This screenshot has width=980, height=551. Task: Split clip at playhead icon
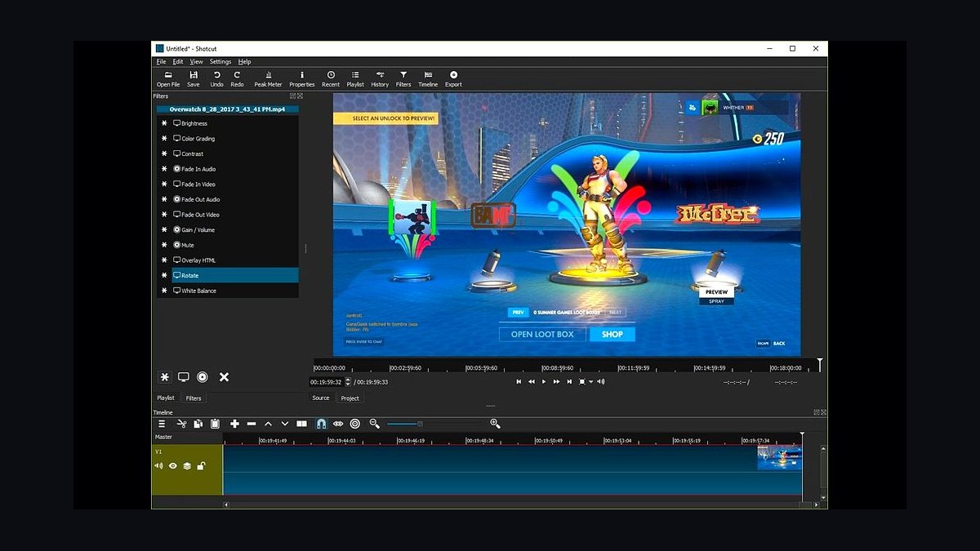tap(301, 424)
